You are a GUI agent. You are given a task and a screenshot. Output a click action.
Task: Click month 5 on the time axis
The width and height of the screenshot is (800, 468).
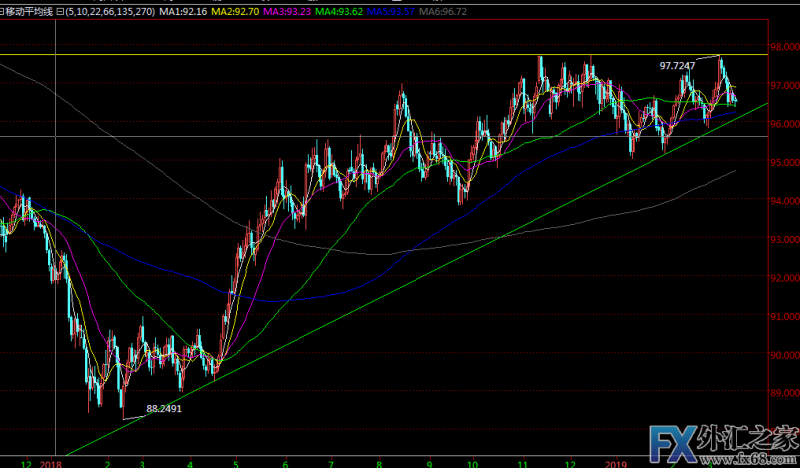coord(234,463)
